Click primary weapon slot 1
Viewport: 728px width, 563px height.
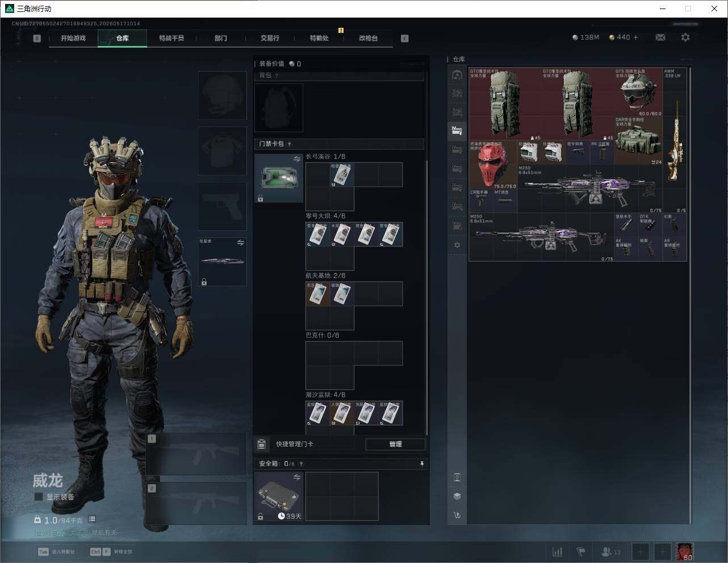(196, 454)
